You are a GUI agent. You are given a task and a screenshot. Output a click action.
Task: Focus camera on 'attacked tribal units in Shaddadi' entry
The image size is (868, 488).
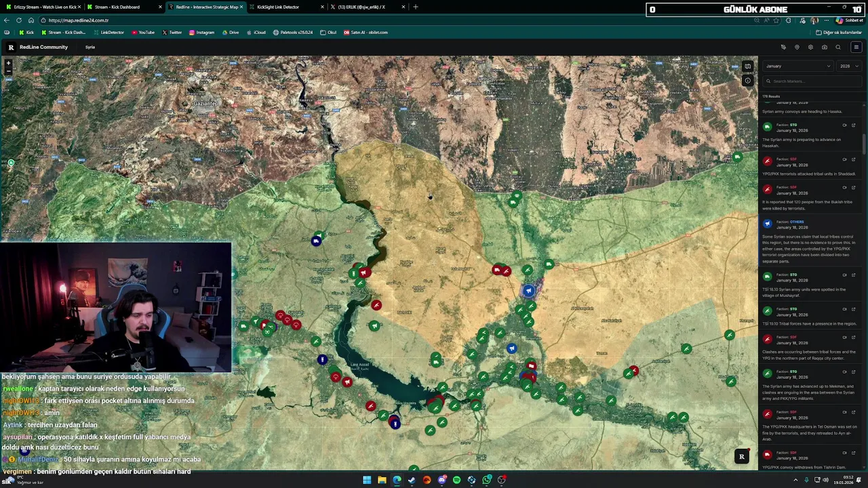pyautogui.click(x=844, y=160)
